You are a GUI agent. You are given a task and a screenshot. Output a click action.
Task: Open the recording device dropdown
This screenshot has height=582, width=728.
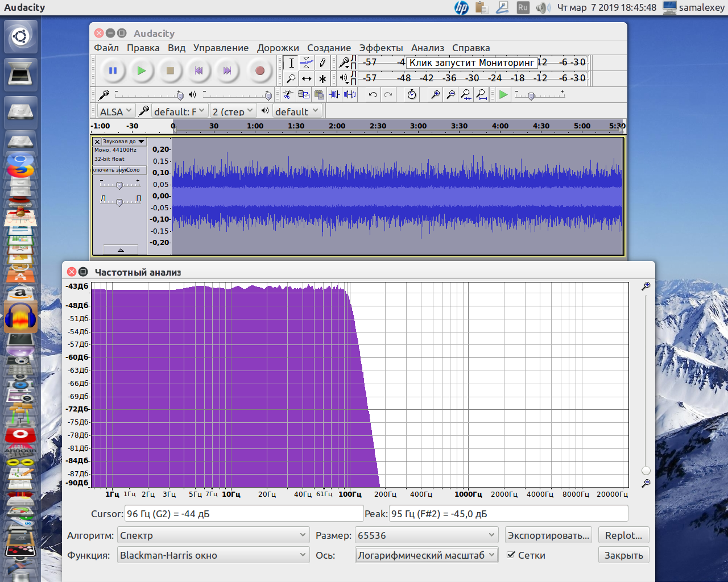pyautogui.click(x=179, y=111)
